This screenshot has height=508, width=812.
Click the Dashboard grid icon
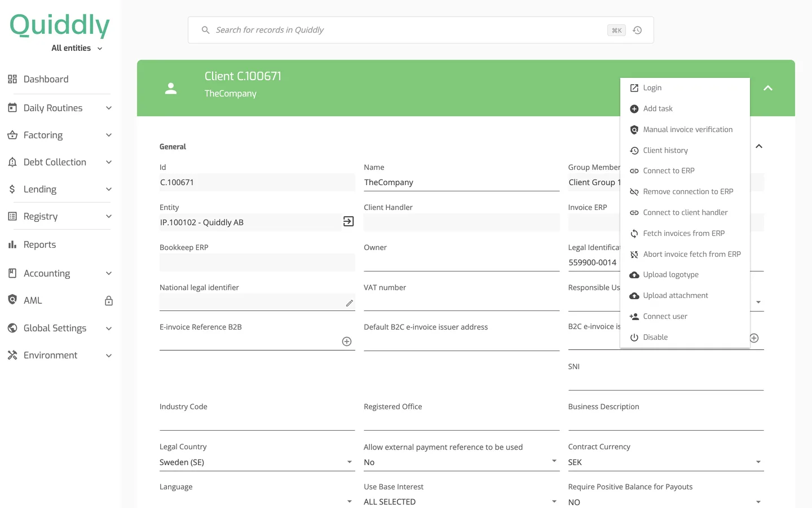coord(12,79)
